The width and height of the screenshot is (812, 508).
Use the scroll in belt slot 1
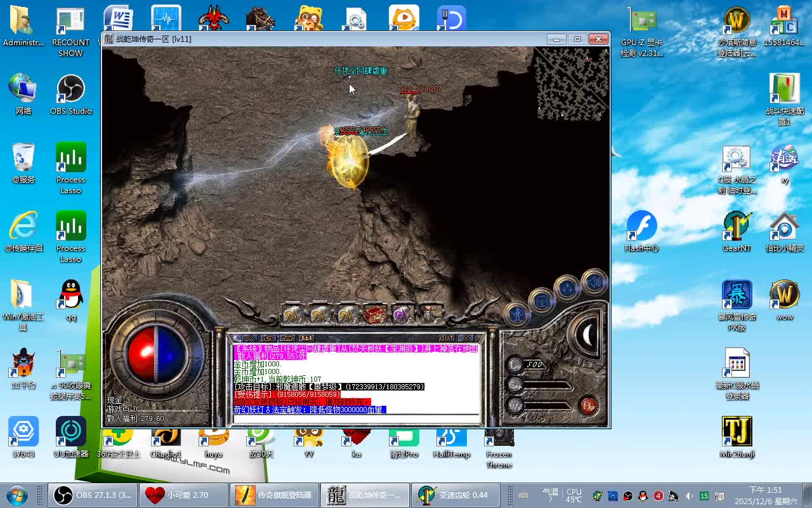click(x=292, y=314)
